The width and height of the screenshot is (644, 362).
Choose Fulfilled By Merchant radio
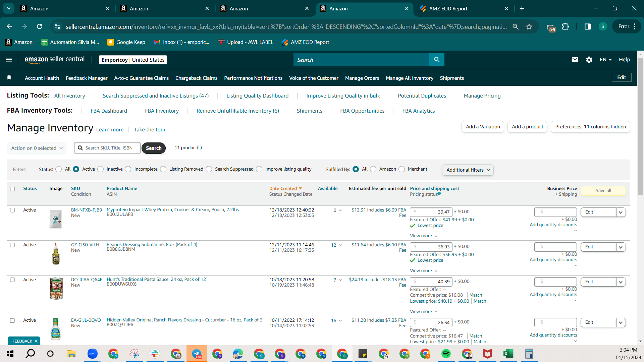click(x=402, y=169)
